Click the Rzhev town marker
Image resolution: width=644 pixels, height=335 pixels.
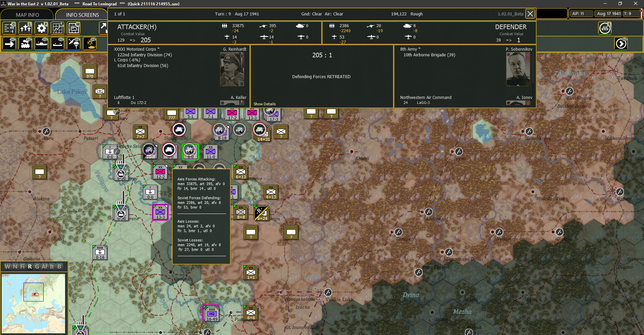coord(620,192)
